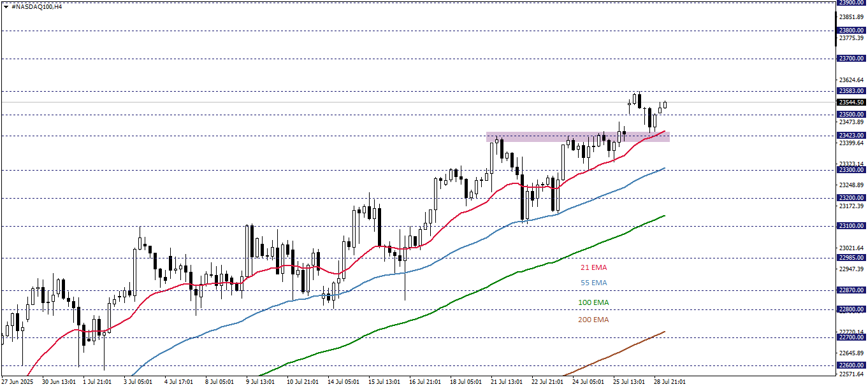Click the 3 Jul 05:01 time label
Image resolution: width=868 pixels, height=389 pixels.
coord(138,383)
